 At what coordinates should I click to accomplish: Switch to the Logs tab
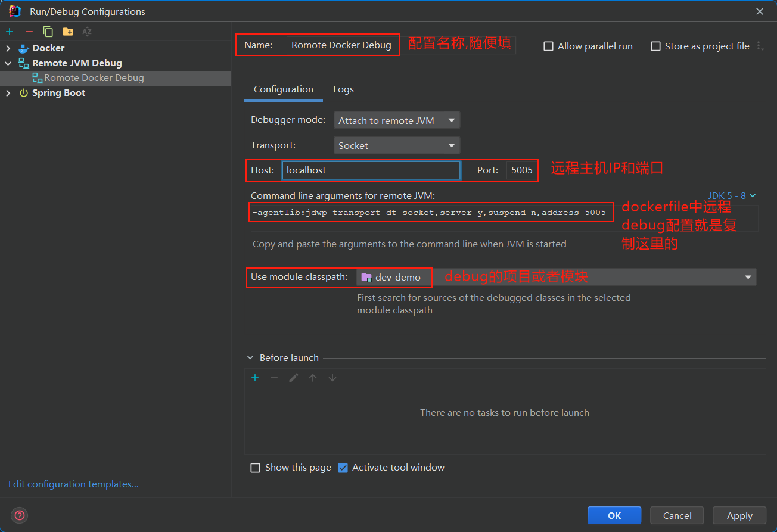343,89
